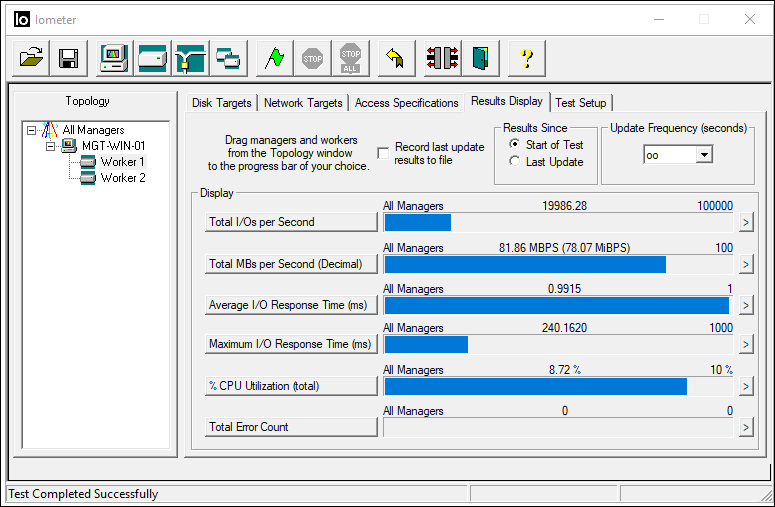The height and width of the screenshot is (507, 775).
Task: Click the Total I/Os per Second button
Action: 291,222
